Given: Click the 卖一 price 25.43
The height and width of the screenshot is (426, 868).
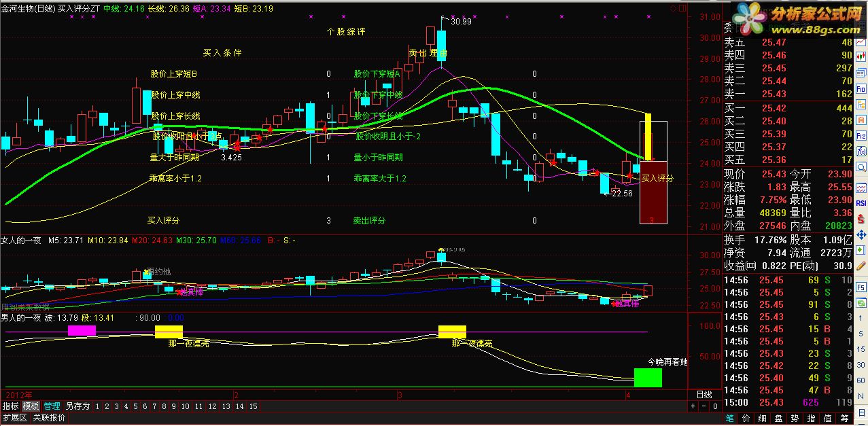Looking at the screenshot, I should pyautogui.click(x=774, y=94).
